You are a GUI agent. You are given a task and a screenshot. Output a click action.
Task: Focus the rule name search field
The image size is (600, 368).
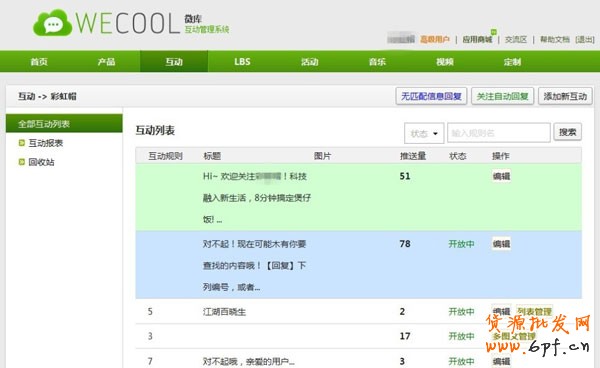[x=499, y=133]
